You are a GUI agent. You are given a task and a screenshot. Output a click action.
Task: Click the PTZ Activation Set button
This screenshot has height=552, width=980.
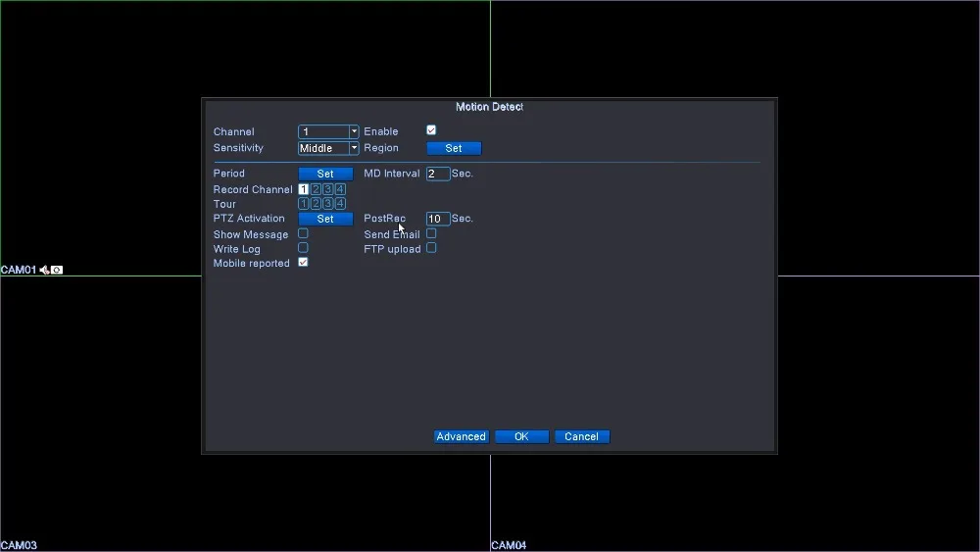pyautogui.click(x=325, y=219)
